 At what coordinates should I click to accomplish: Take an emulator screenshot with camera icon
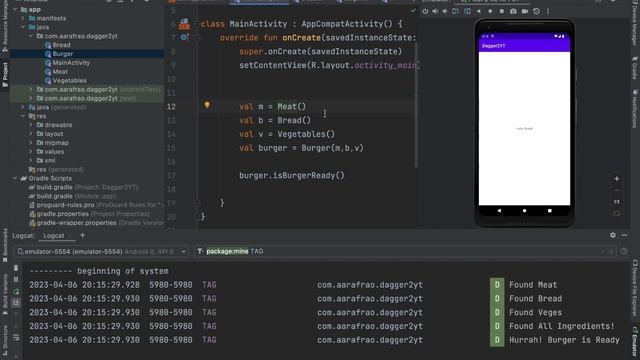point(513,11)
